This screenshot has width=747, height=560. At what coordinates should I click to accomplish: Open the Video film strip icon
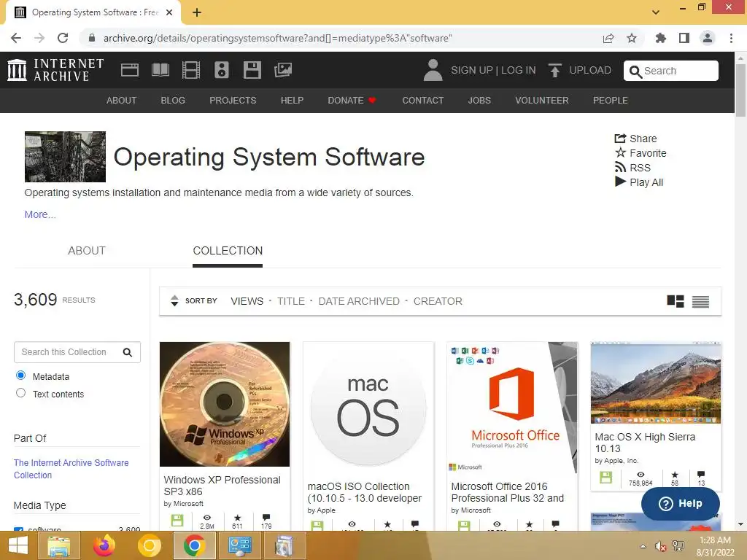click(x=191, y=70)
